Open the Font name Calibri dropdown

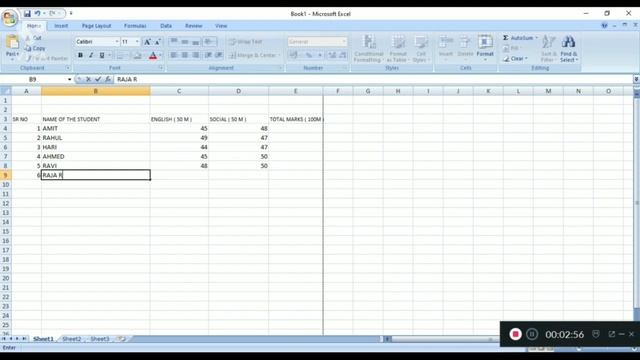tap(117, 42)
